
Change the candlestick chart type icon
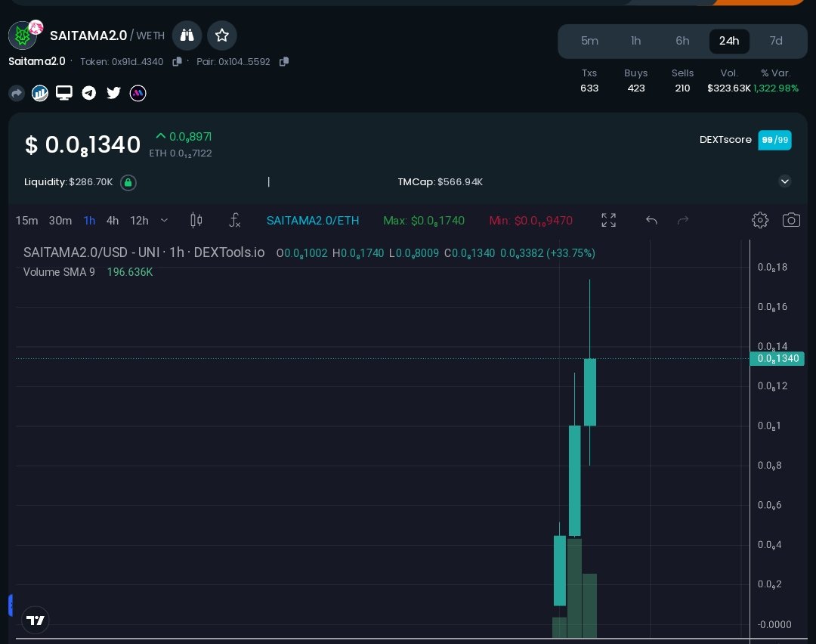(x=196, y=220)
